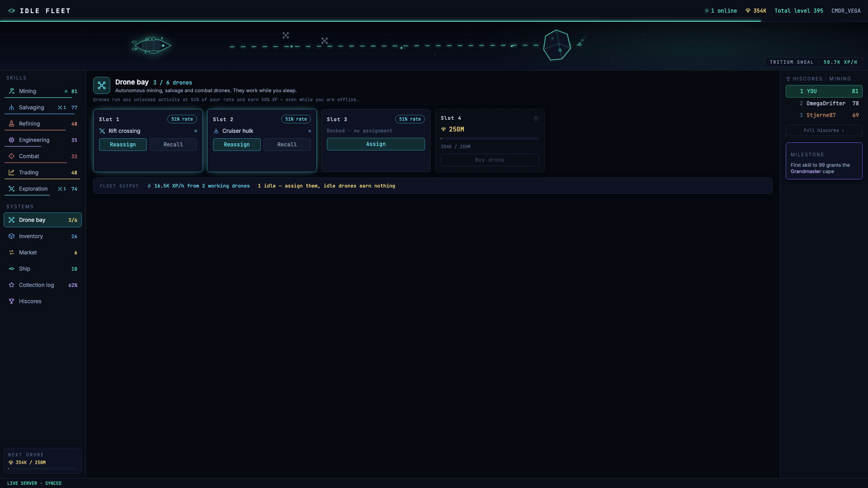Viewport: 868px width, 488px height.
Task: Click the Mining skill pickaxe icon
Action: point(12,91)
